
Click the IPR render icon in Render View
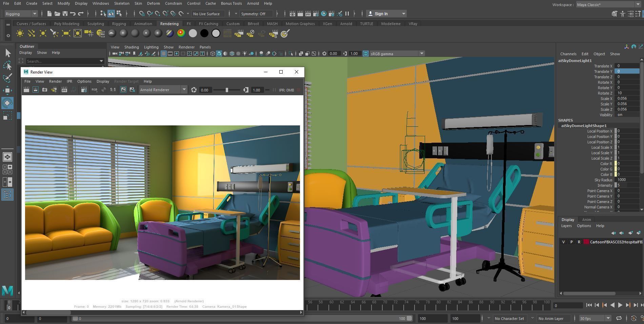tap(64, 89)
